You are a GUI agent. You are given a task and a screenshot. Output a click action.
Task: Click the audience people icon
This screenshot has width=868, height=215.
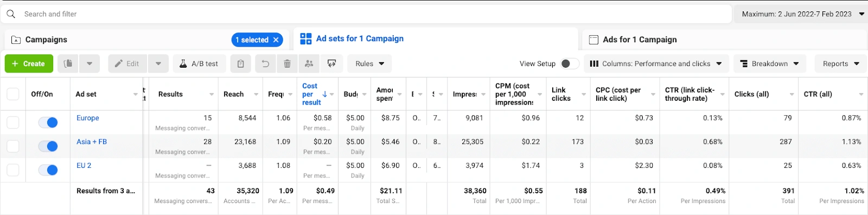(309, 64)
